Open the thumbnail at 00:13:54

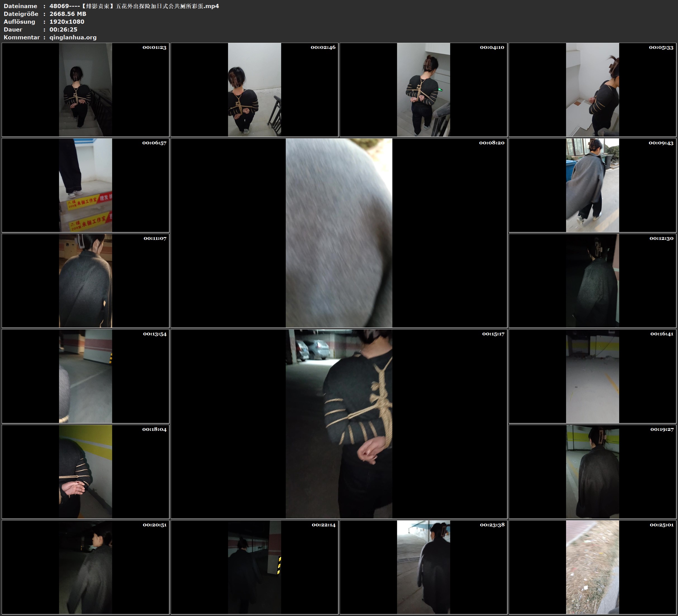click(85, 376)
